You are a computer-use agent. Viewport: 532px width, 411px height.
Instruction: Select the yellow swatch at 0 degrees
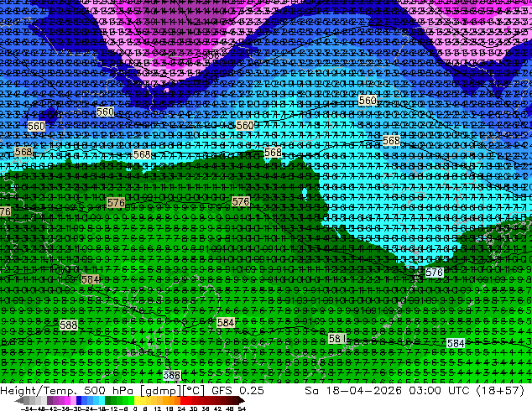point(137,400)
